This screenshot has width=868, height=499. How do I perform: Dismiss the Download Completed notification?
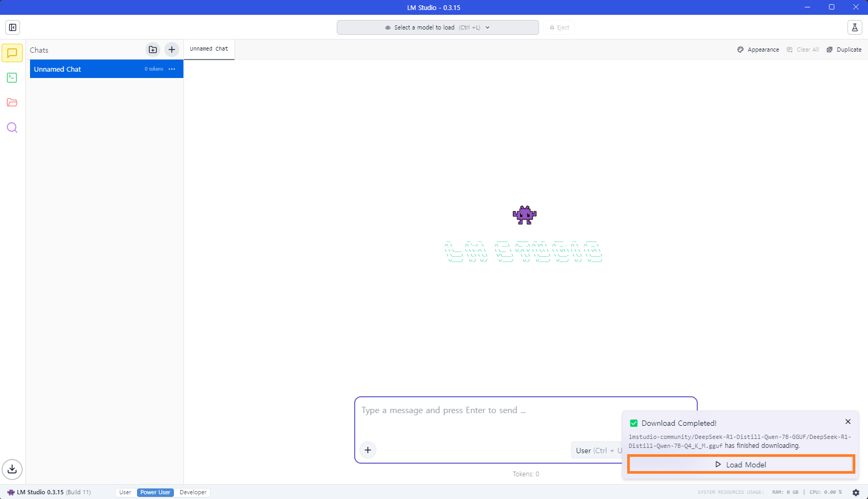[848, 422]
